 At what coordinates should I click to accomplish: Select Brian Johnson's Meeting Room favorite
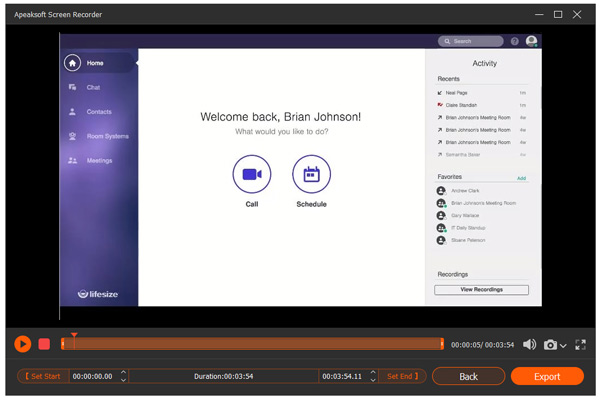[482, 203]
